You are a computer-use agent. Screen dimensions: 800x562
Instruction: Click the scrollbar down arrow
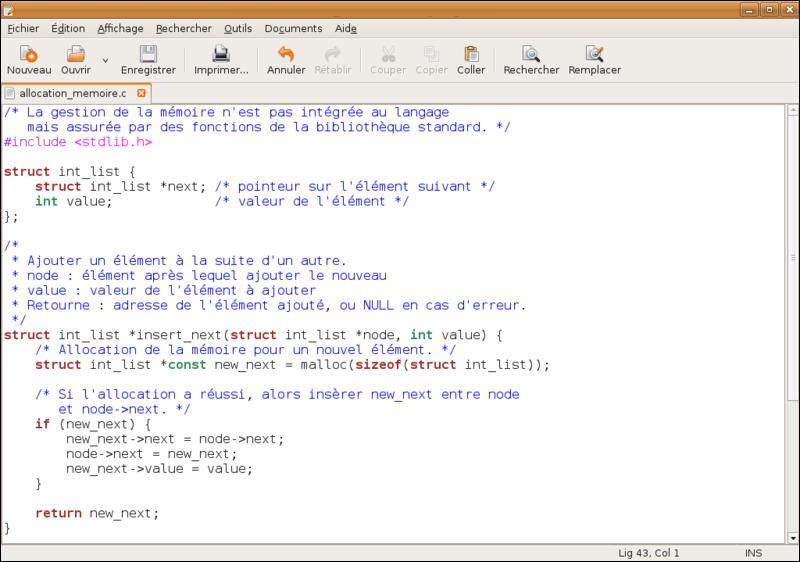pyautogui.click(x=792, y=538)
